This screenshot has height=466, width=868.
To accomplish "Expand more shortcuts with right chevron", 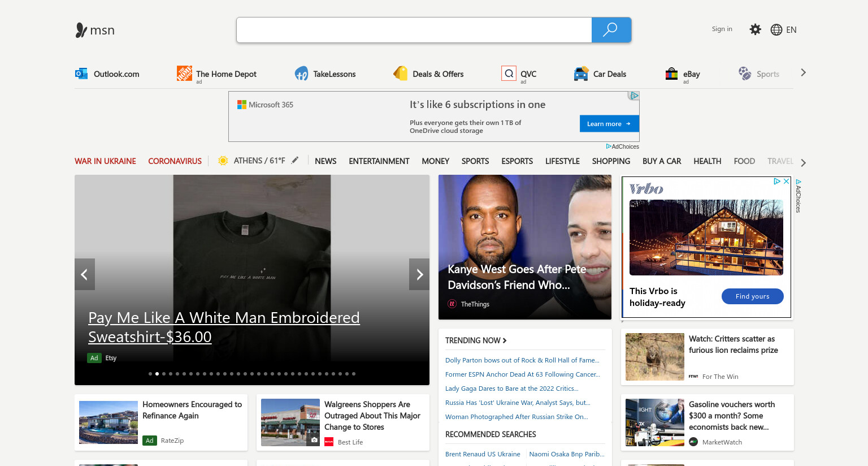I will pos(803,72).
